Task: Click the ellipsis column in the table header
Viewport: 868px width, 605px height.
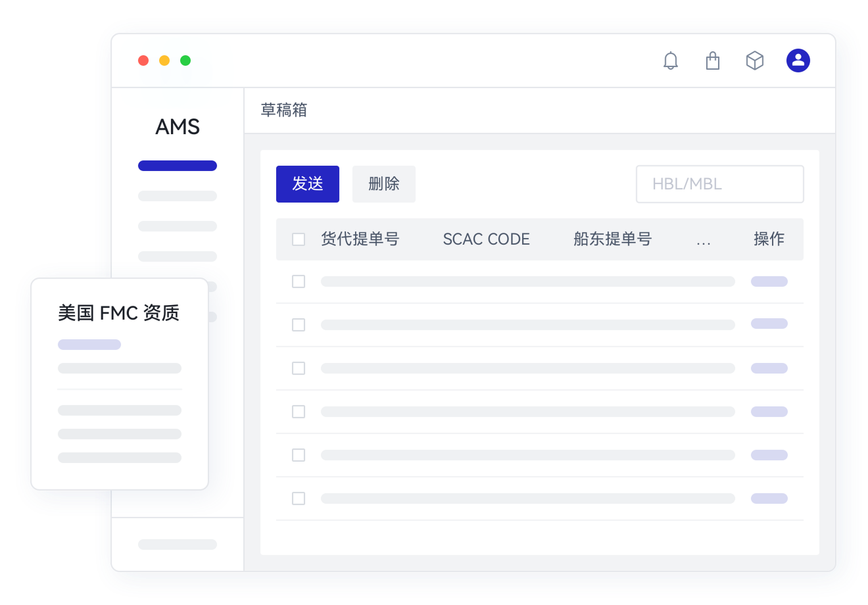Action: [704, 243]
